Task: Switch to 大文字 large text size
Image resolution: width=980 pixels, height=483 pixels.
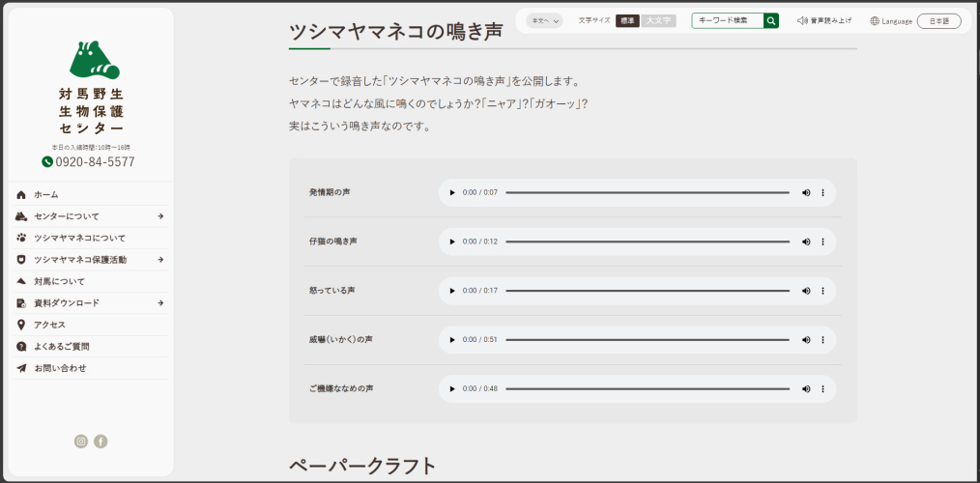Action: 658,20
